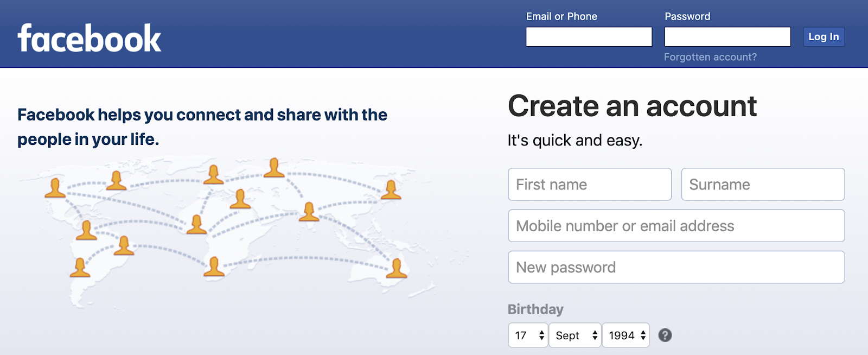Focus the Email or Phone login field
Screen dimensions: 868x355
tap(589, 37)
